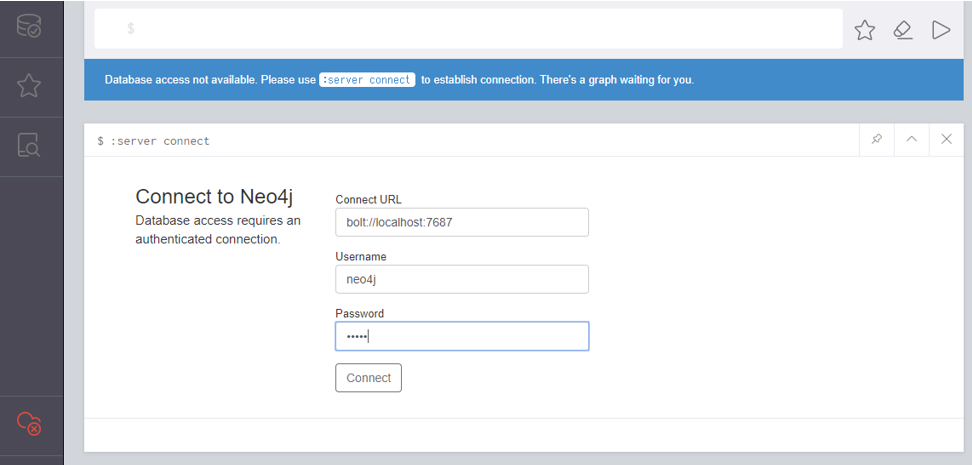
Task: Focus the command editor input bar
Action: 468,29
